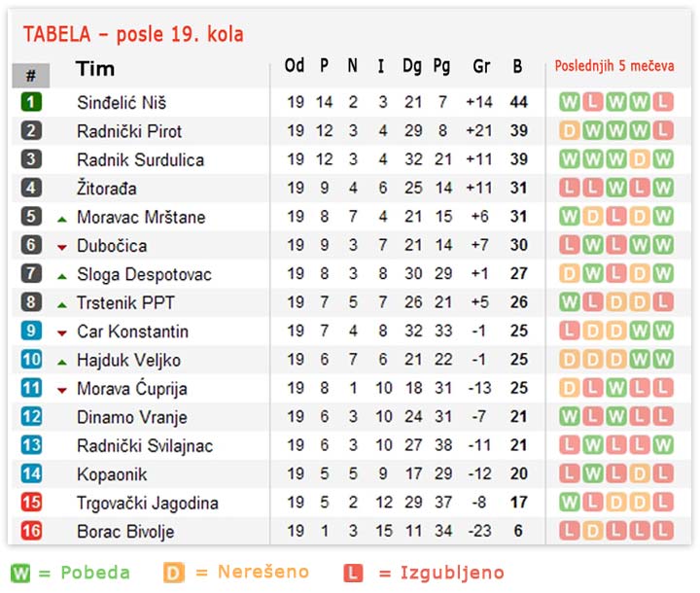Click the green rank 1 badge
The height and width of the screenshot is (593, 700).
tap(31, 102)
